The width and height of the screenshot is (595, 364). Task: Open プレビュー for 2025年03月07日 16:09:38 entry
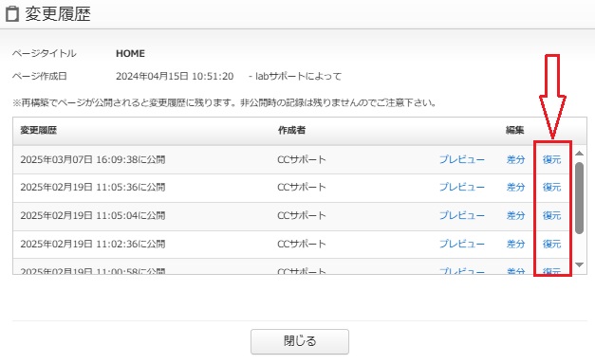tap(462, 159)
